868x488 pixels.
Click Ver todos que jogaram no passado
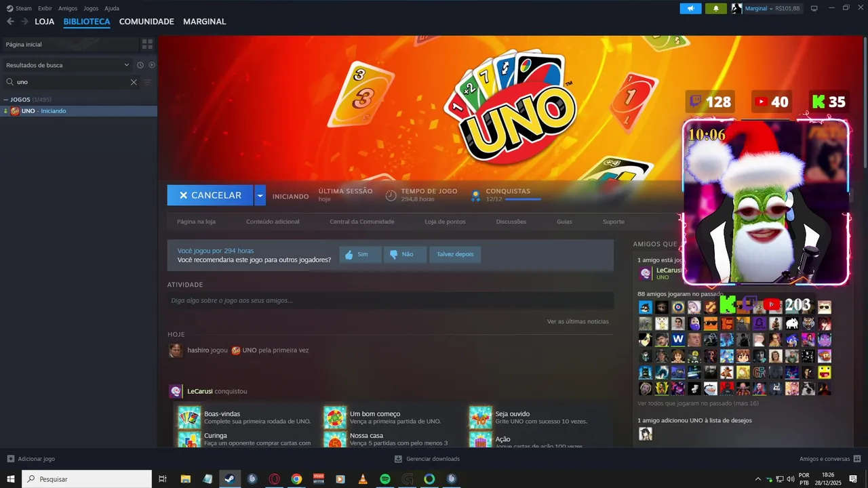point(698,403)
